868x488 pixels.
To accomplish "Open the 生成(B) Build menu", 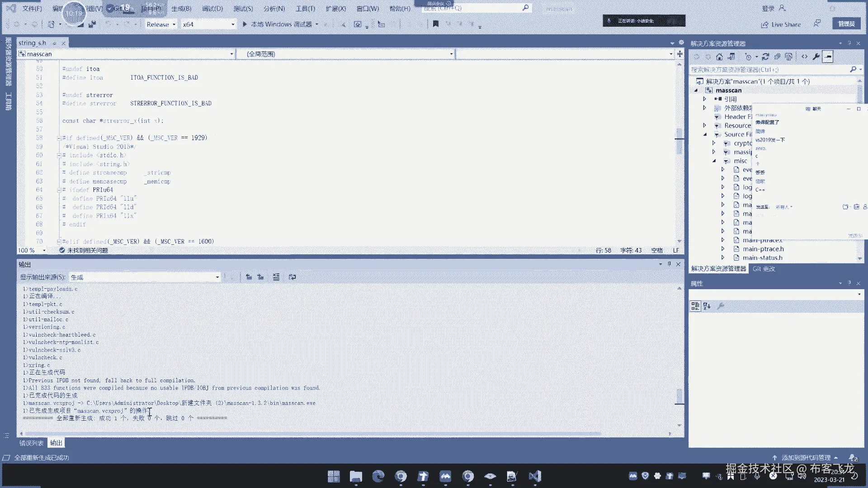I will [181, 9].
